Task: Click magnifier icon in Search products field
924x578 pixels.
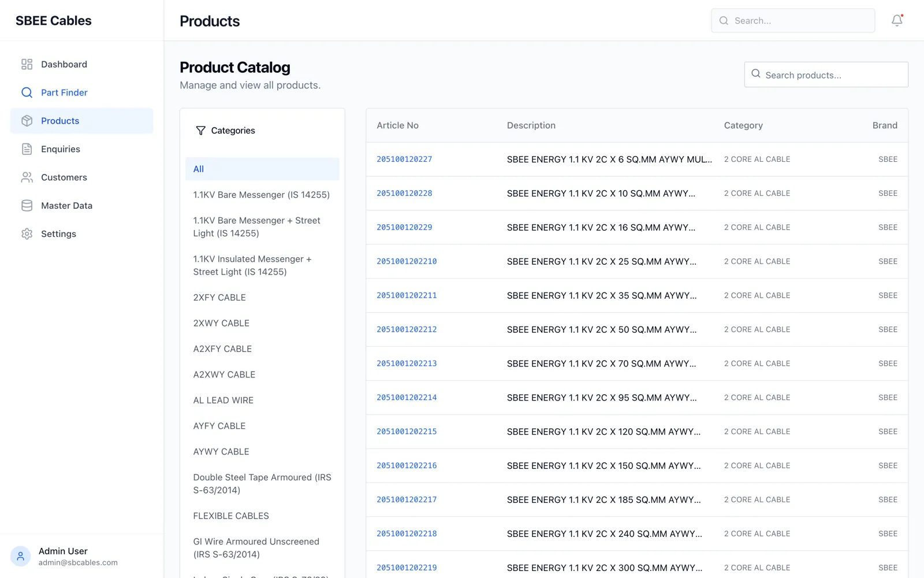Action: click(x=756, y=73)
